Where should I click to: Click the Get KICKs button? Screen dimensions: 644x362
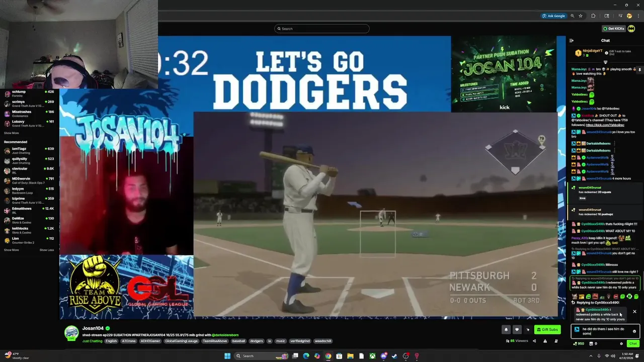click(613, 29)
